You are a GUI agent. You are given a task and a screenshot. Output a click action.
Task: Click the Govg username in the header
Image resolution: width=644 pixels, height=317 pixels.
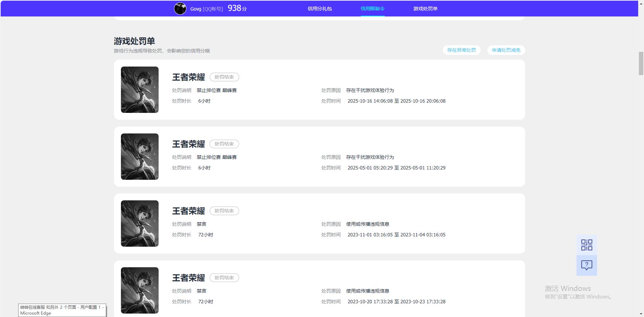pos(196,9)
